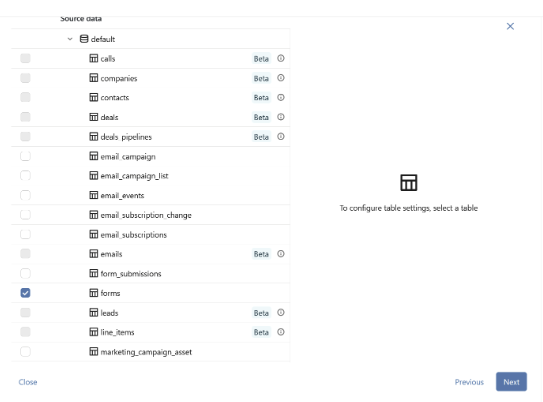
Task: Click table icon beside email_events
Action: [x=94, y=195]
